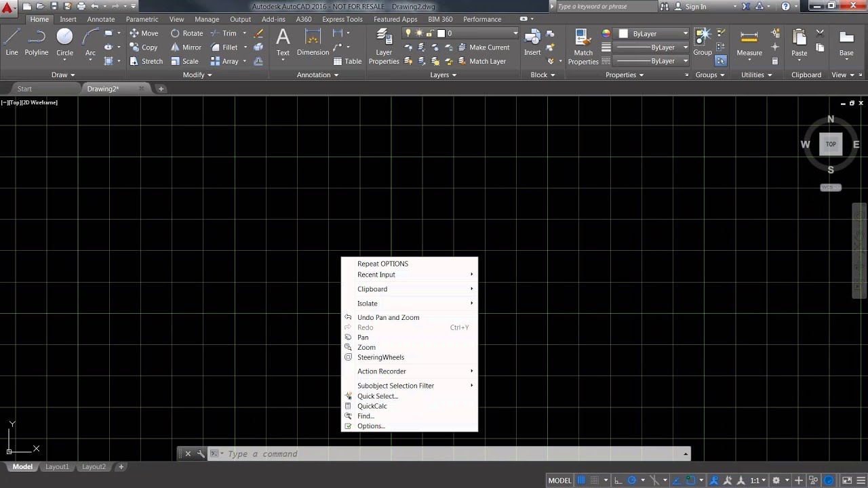
Task: Click the Mirror tool
Action: click(186, 47)
